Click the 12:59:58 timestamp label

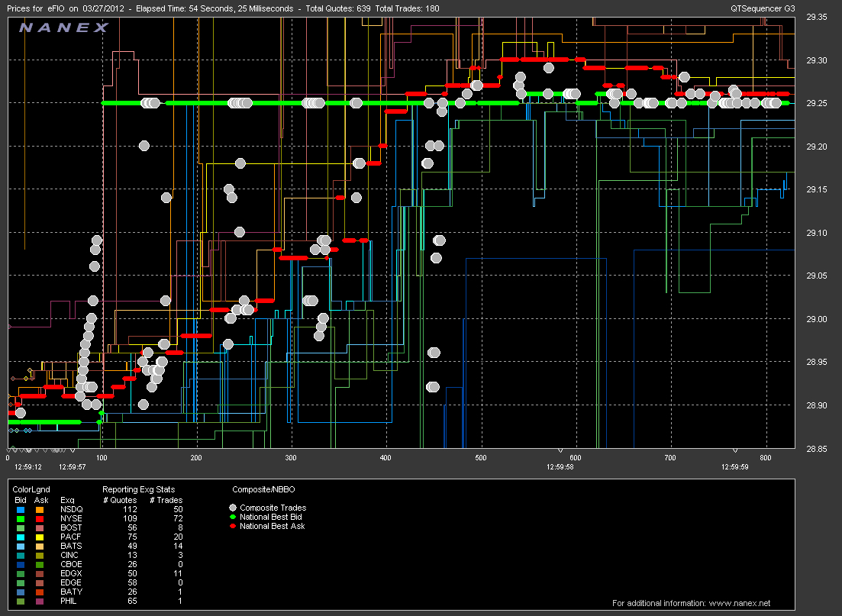(560, 467)
